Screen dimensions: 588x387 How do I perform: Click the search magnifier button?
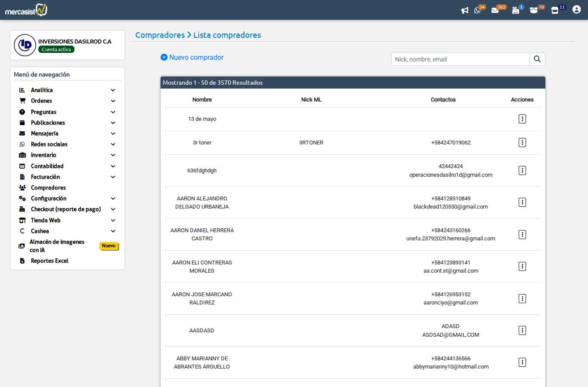tap(537, 59)
